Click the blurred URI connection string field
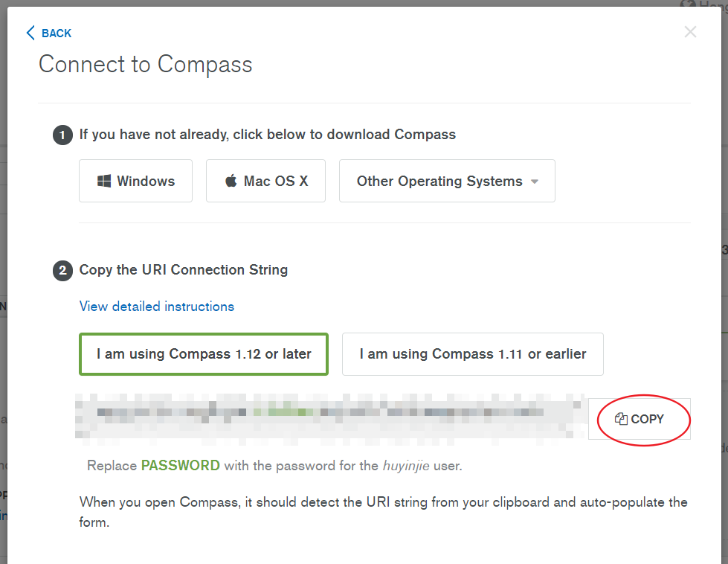Viewport: 728px width, 564px height. (x=331, y=416)
